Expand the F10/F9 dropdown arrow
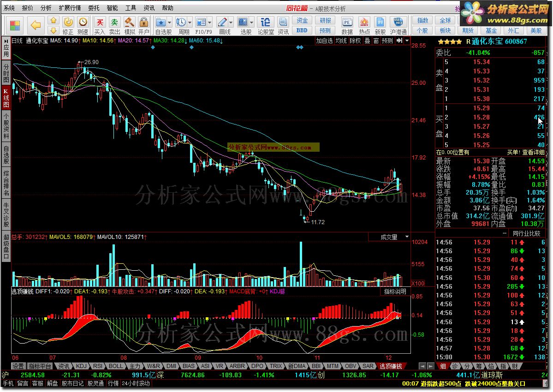 pos(210,23)
